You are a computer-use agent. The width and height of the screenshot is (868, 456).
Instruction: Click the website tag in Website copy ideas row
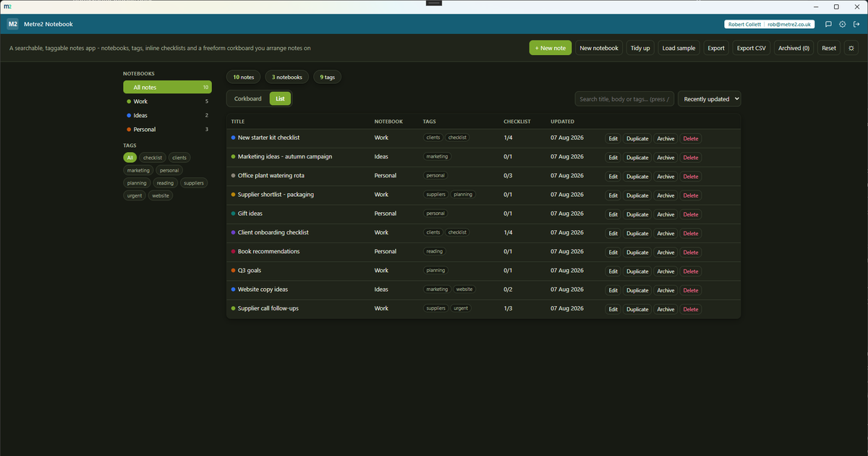pyautogui.click(x=464, y=290)
